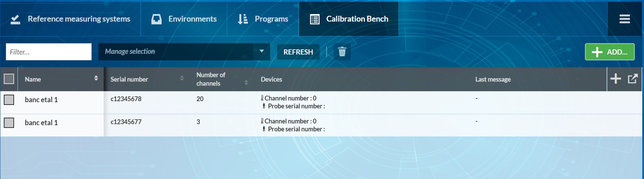644x179 pixels.
Task: Open the Manage selection dropdown
Action: point(184,52)
